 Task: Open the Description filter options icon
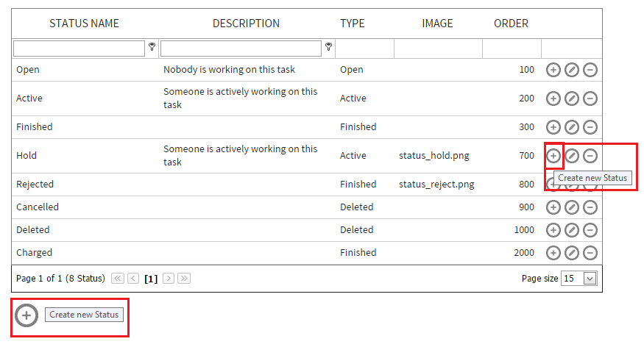point(328,47)
